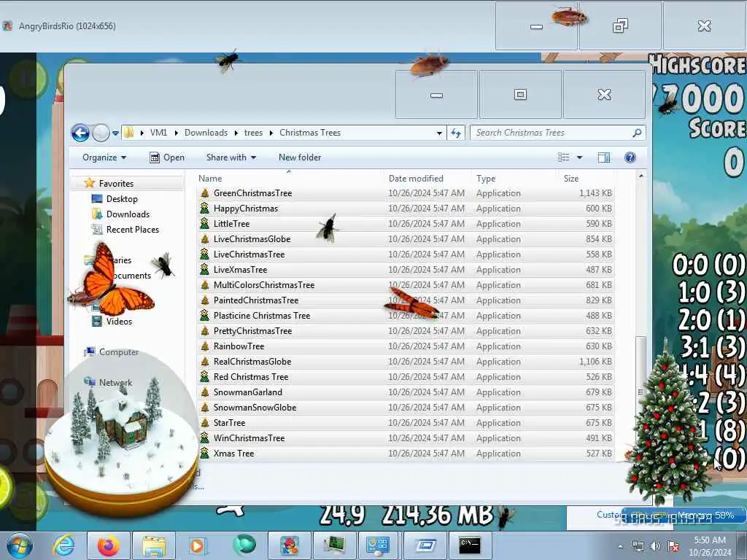Sort files by the Type column
Viewport: 747px width, 560px height.
pyautogui.click(x=486, y=178)
